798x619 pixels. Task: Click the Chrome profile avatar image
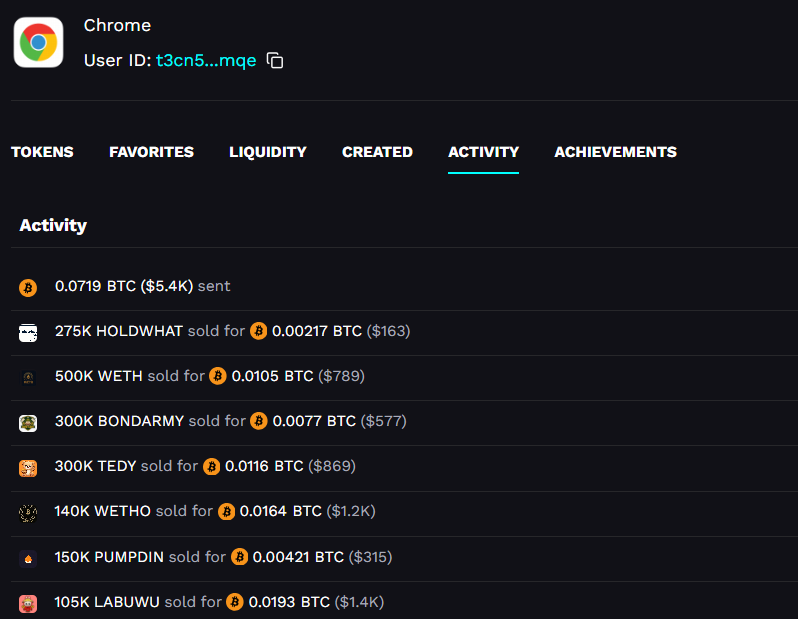tap(39, 42)
